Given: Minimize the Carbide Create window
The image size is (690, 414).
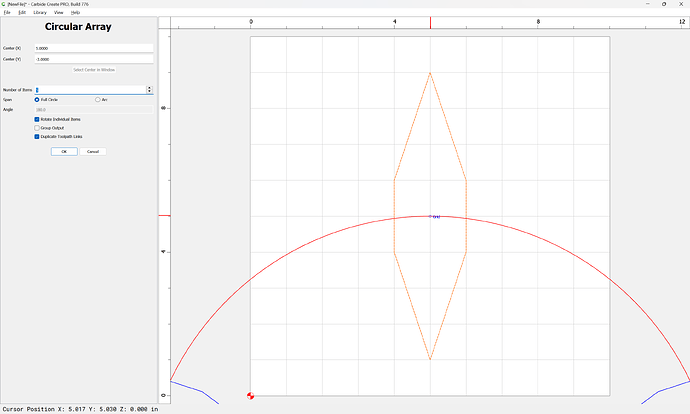Looking at the screenshot, I should click(x=648, y=4).
